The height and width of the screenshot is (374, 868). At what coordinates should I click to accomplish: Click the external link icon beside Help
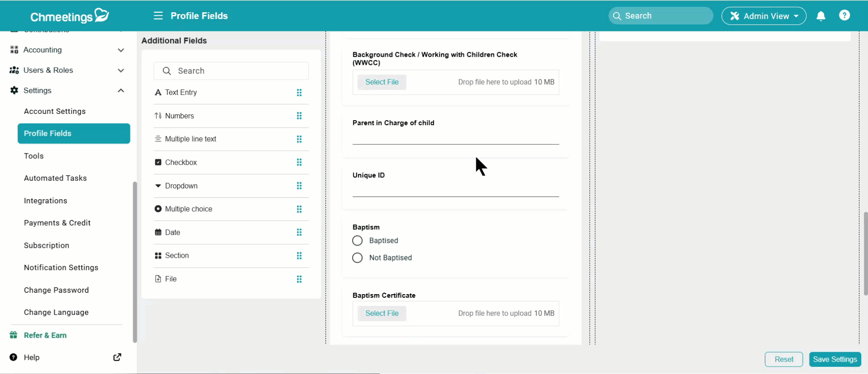point(117,357)
